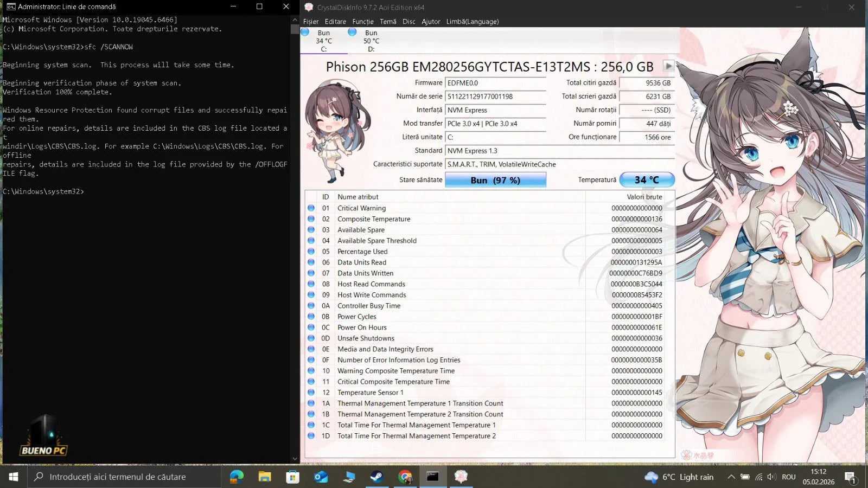Screen dimensions: 868x488
Task: Open the Disc menu
Action: (409, 22)
